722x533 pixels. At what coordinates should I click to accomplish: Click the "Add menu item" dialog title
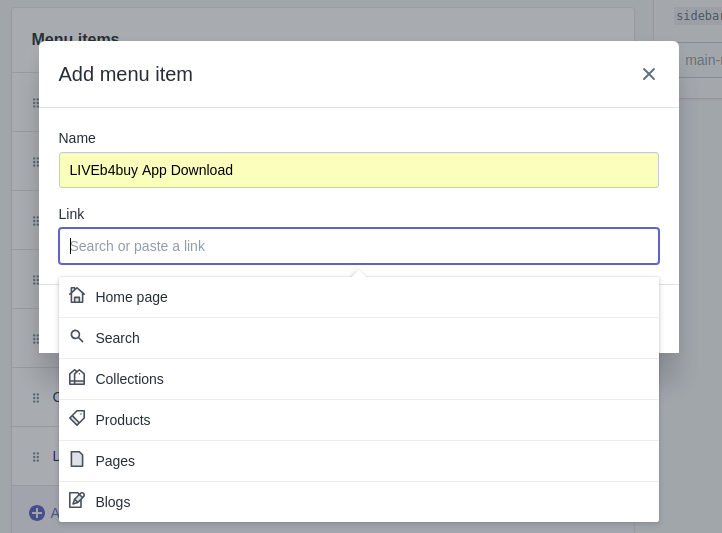(x=126, y=74)
